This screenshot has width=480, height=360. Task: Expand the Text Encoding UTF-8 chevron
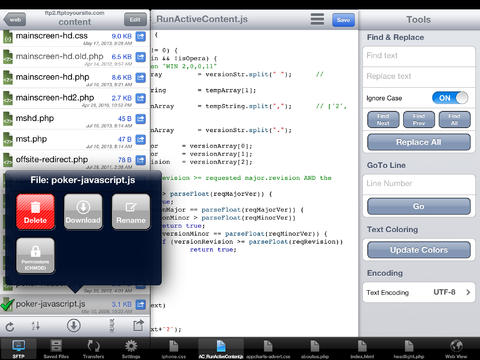pos(468,292)
